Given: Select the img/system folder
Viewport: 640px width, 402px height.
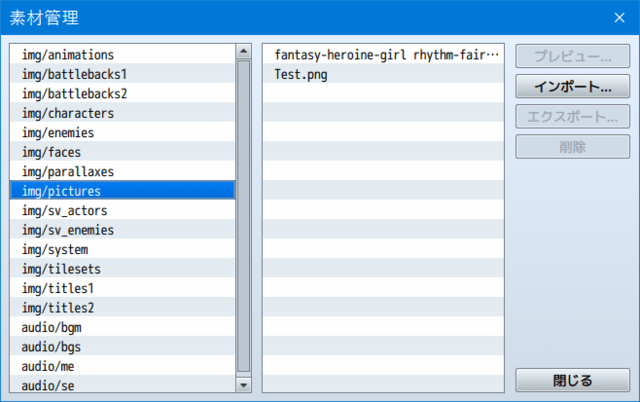Looking at the screenshot, I should pyautogui.click(x=122, y=249).
